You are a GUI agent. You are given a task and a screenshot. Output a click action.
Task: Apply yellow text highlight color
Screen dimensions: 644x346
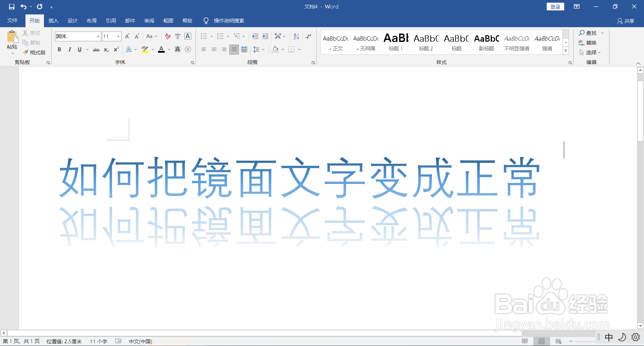(145, 50)
